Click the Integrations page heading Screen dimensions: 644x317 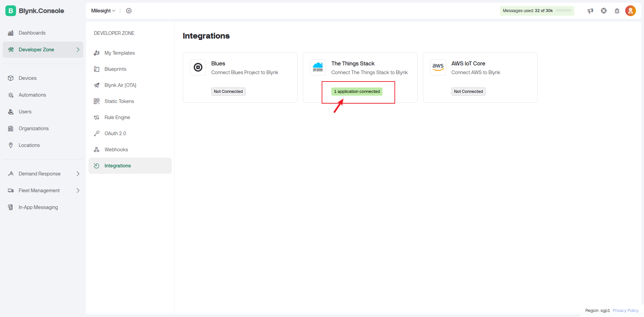206,36
